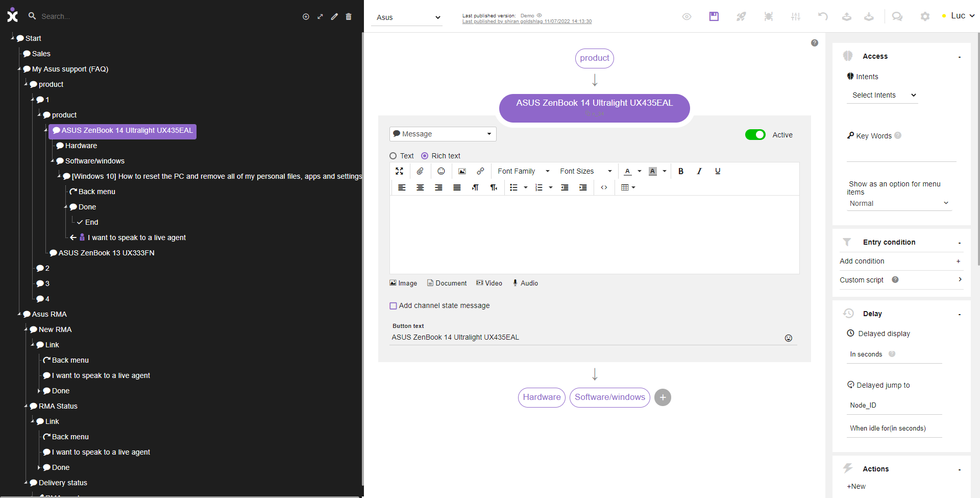Align text center

420,187
